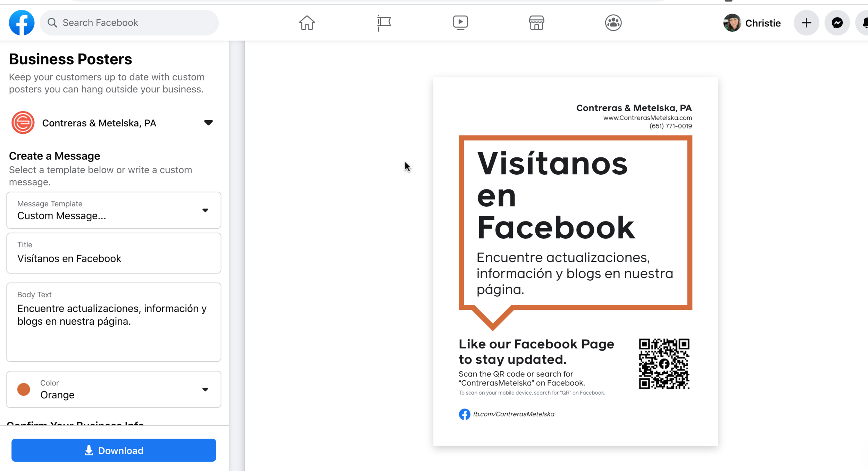Image resolution: width=868 pixels, height=471 pixels.
Task: Edit the Title field
Action: (x=114, y=253)
